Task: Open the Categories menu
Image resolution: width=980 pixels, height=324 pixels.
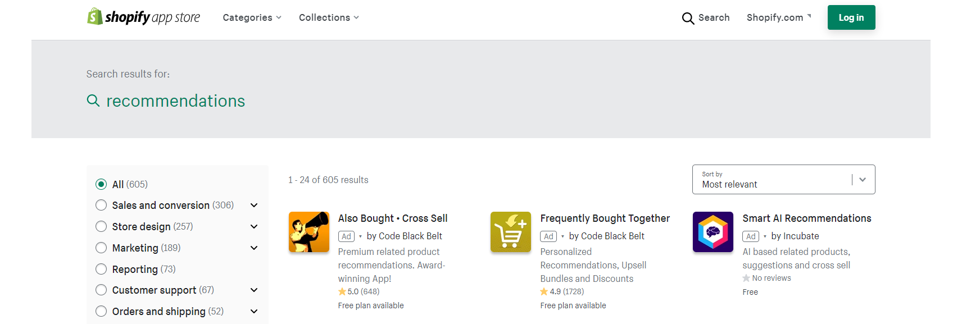Action: [252, 17]
